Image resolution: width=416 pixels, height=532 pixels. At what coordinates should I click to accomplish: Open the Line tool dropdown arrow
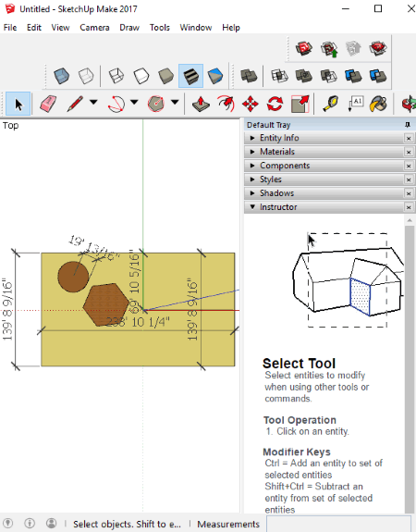pyautogui.click(x=94, y=102)
